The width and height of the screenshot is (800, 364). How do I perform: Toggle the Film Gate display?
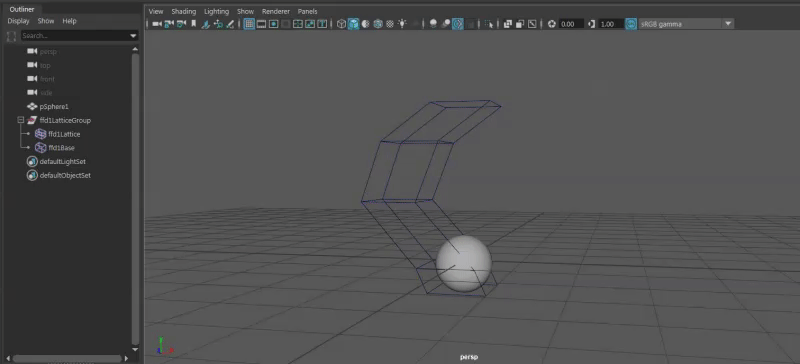tap(261, 24)
